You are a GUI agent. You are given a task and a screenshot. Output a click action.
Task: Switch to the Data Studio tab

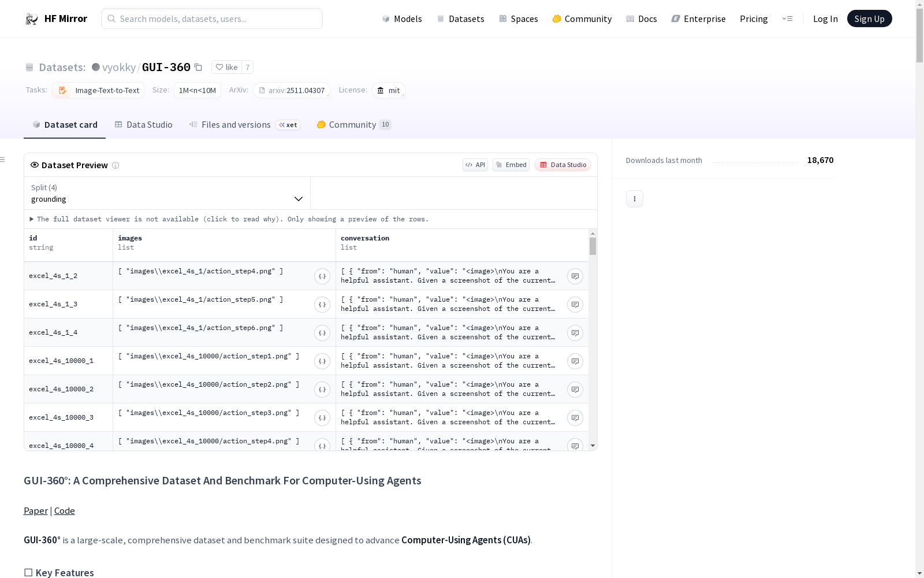tap(144, 125)
